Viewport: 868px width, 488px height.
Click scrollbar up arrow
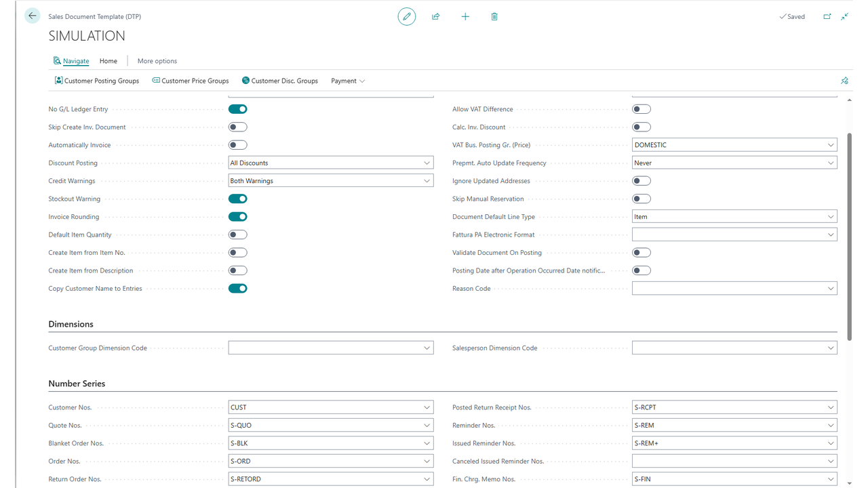[850, 100]
